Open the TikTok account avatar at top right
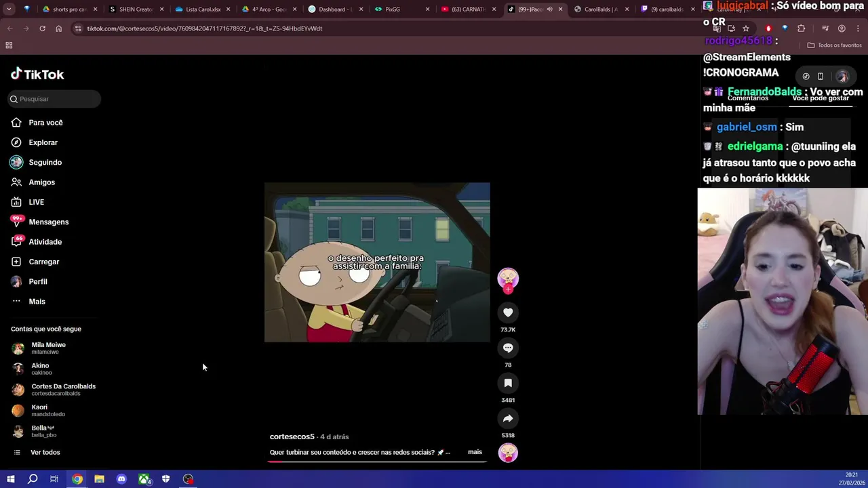Screen dimensions: 868x488 click(842, 77)
